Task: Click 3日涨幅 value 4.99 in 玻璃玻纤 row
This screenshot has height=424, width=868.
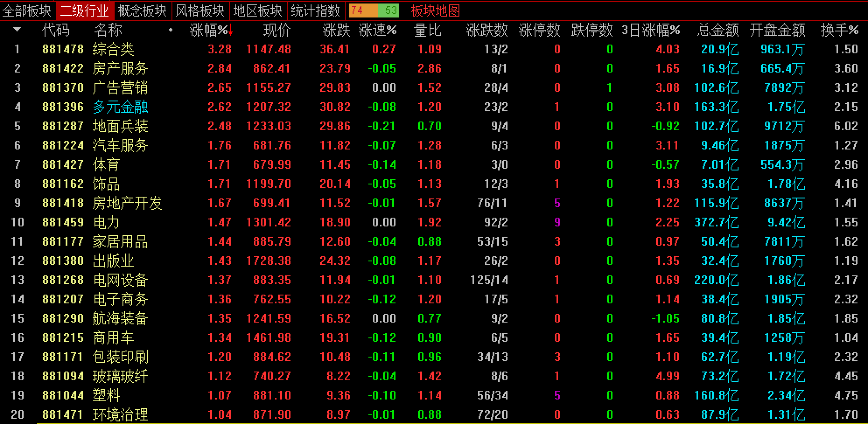Action: pos(668,376)
